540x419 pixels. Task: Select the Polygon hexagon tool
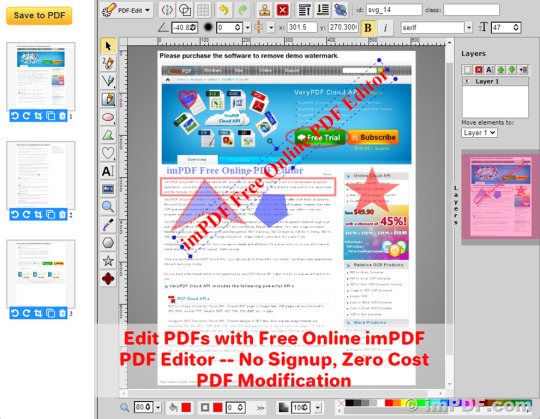click(x=108, y=243)
